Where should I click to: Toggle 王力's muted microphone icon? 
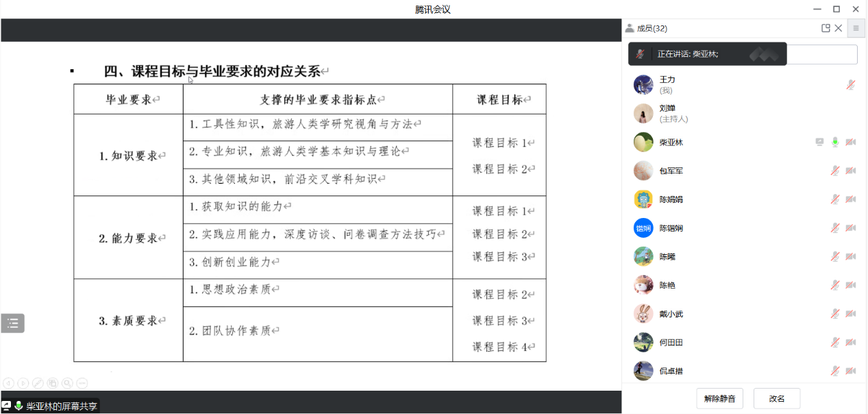[x=850, y=85]
